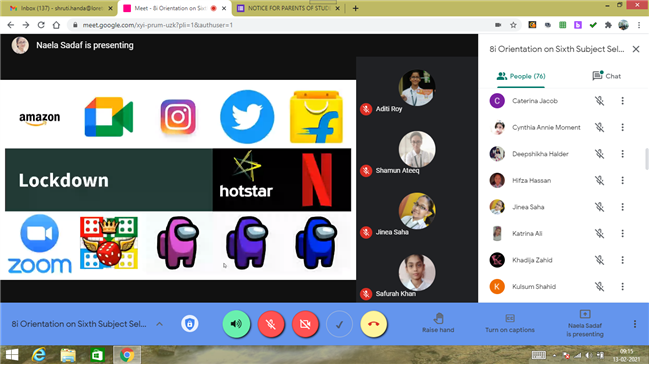Viewport: 650px width, 365px height.
Task: Click the yellow leave call button
Action: coord(374,324)
